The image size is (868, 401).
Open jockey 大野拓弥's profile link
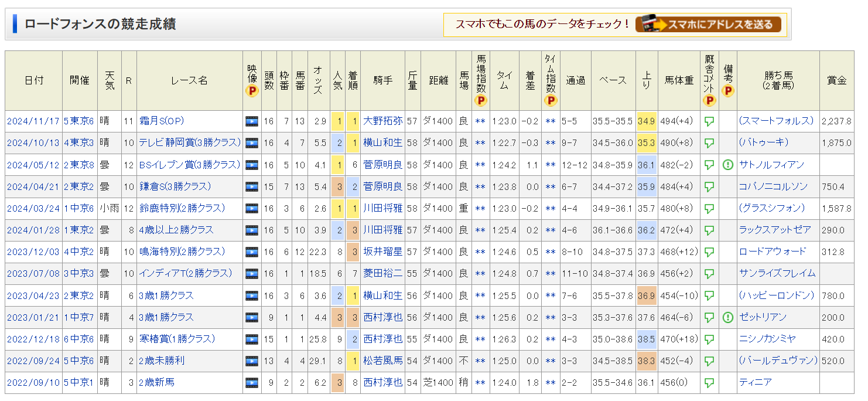pyautogui.click(x=382, y=121)
